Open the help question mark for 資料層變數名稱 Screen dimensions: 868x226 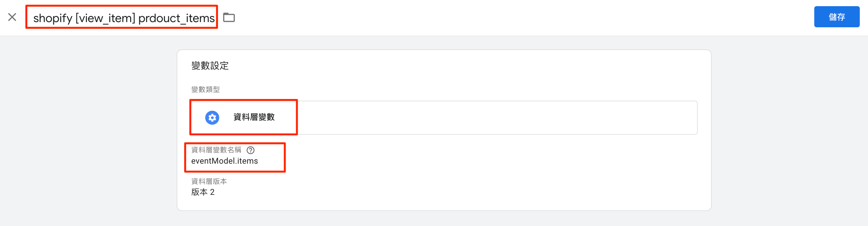click(251, 150)
